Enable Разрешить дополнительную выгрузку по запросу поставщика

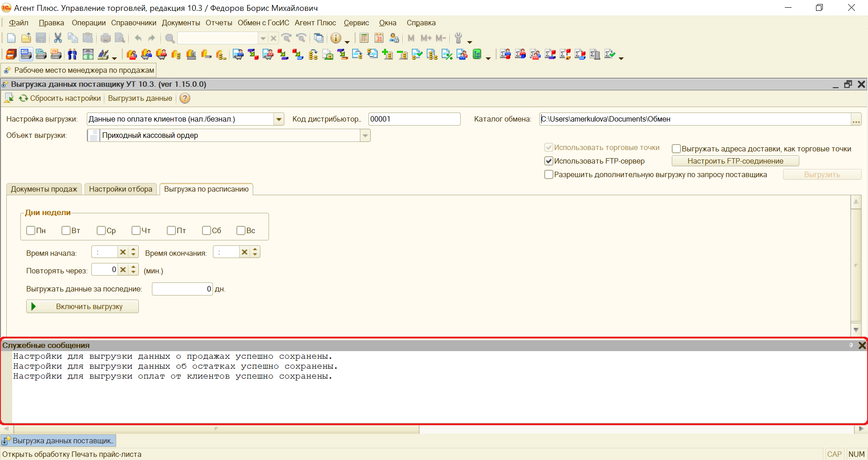click(549, 174)
